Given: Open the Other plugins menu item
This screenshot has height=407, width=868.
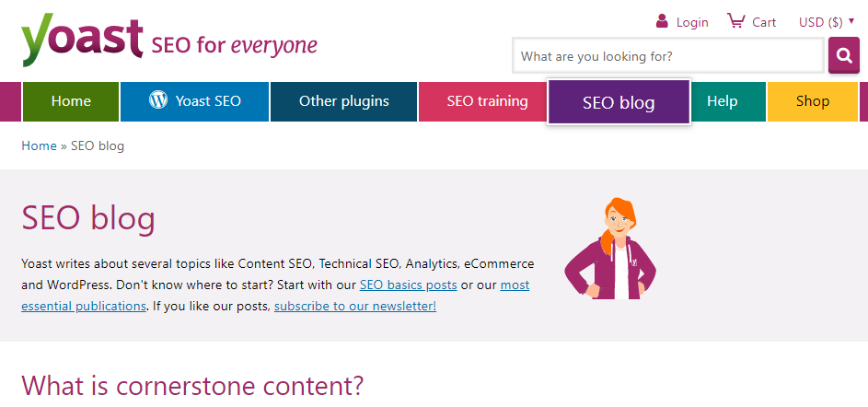Looking at the screenshot, I should (343, 101).
